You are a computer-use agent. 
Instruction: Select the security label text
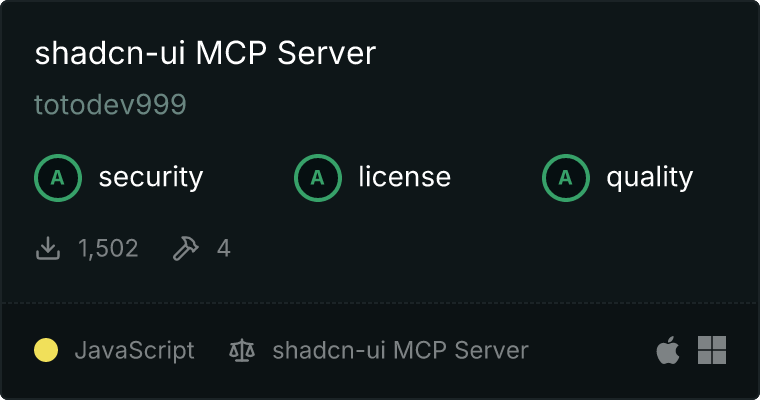click(x=151, y=177)
